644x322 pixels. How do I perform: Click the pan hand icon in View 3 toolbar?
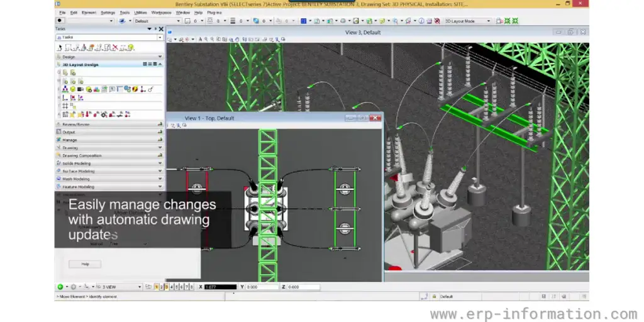[x=237, y=40]
